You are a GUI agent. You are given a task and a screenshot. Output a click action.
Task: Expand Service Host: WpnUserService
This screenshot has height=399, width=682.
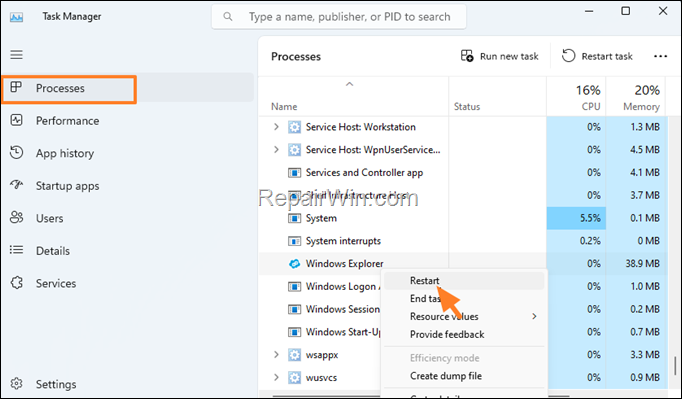tap(276, 149)
